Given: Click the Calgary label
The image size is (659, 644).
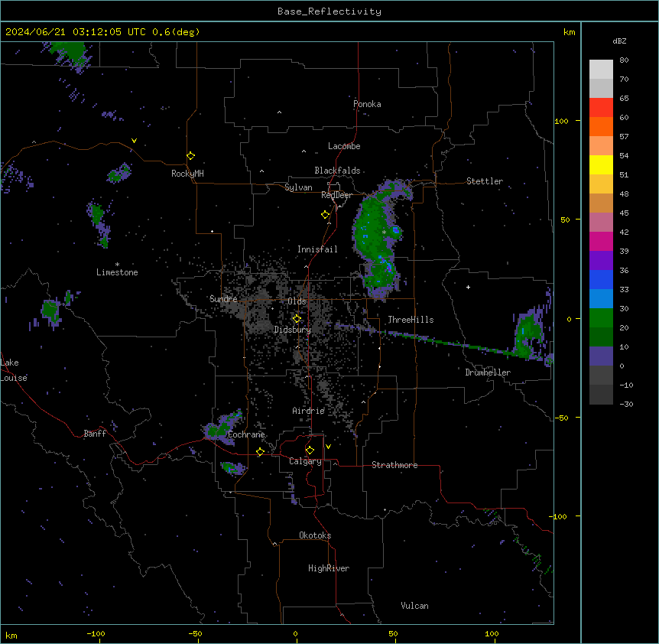Looking at the screenshot, I should tap(305, 461).
